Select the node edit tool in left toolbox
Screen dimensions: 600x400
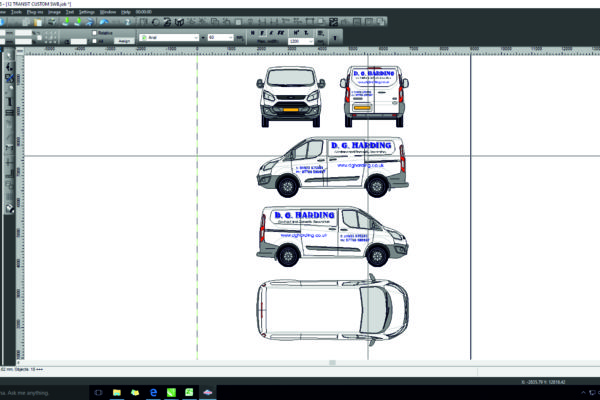point(9,67)
